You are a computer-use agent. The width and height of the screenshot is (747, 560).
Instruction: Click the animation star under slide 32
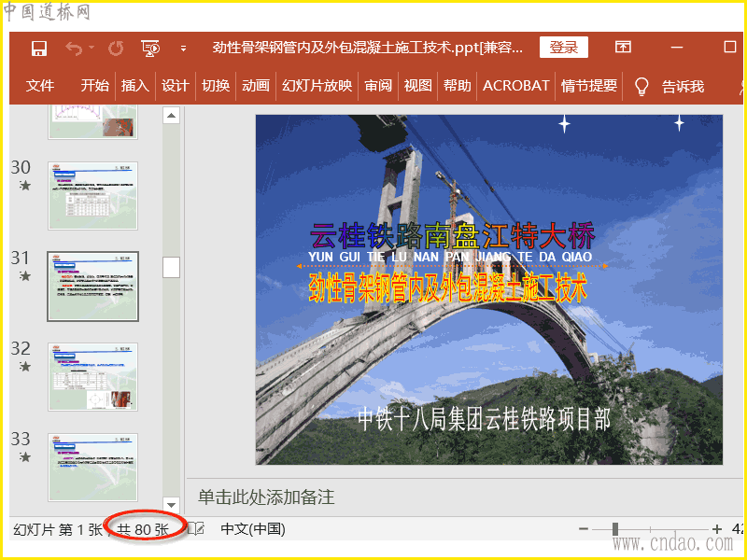pyautogui.click(x=25, y=367)
